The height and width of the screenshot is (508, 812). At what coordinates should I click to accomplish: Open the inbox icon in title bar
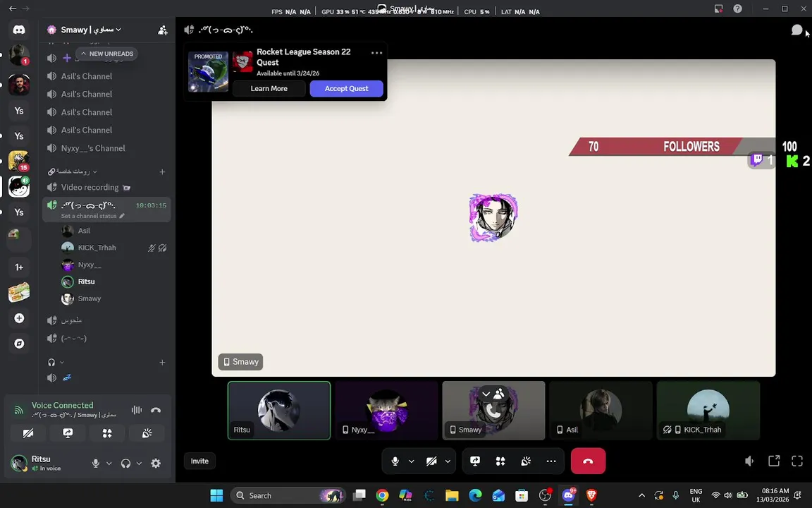tap(718, 8)
